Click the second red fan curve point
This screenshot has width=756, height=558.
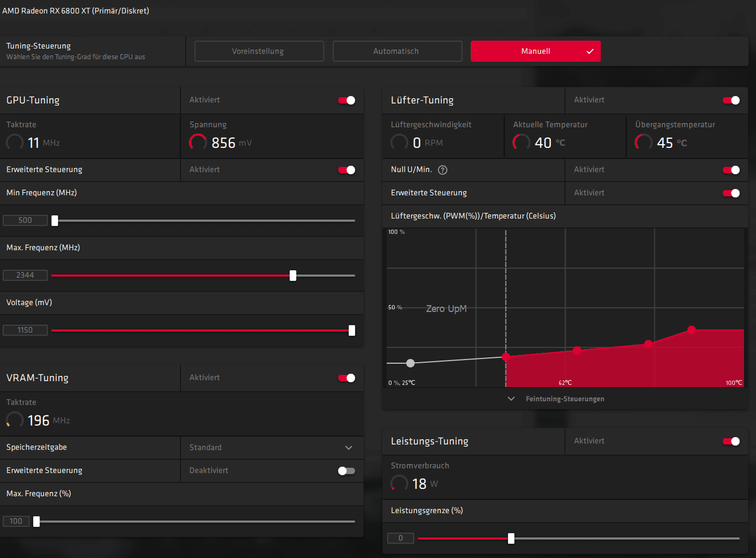577,350
